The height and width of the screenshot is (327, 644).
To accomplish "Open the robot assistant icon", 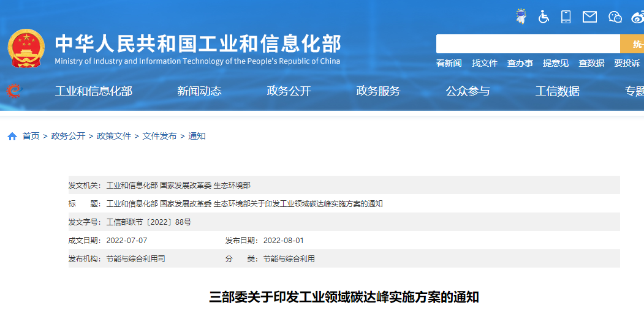I will pos(521,17).
